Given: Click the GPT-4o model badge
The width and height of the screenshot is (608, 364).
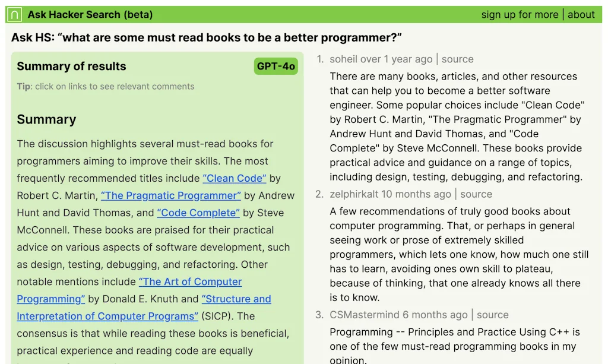Looking at the screenshot, I should (x=276, y=66).
